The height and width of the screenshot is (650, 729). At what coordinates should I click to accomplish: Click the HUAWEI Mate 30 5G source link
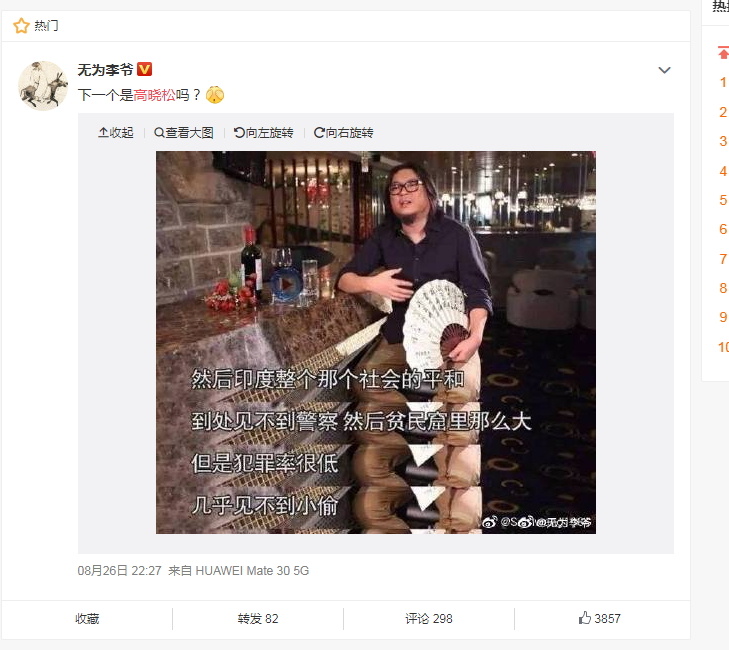coord(252,570)
